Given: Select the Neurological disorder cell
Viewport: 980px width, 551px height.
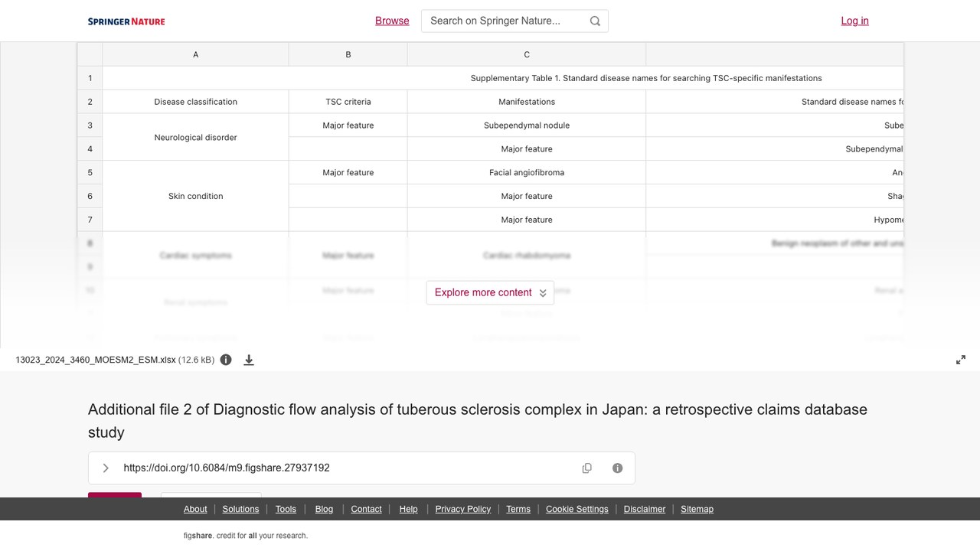Looking at the screenshot, I should (195, 137).
